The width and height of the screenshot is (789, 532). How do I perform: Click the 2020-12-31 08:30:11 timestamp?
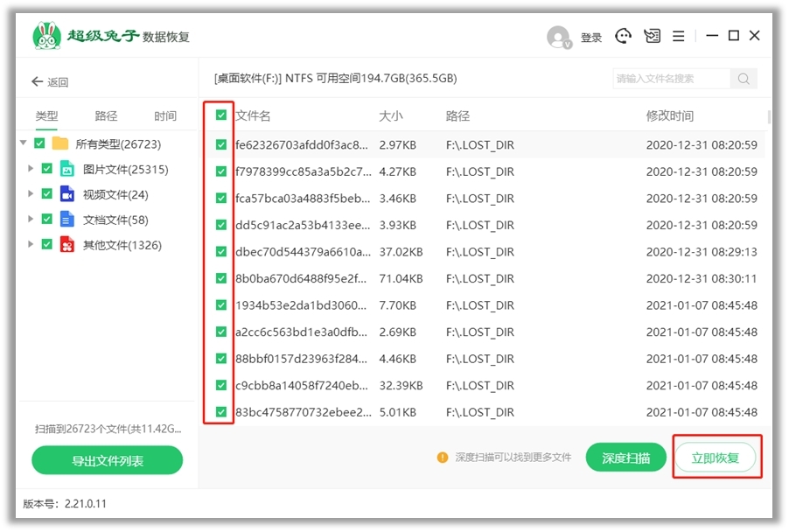pos(702,278)
